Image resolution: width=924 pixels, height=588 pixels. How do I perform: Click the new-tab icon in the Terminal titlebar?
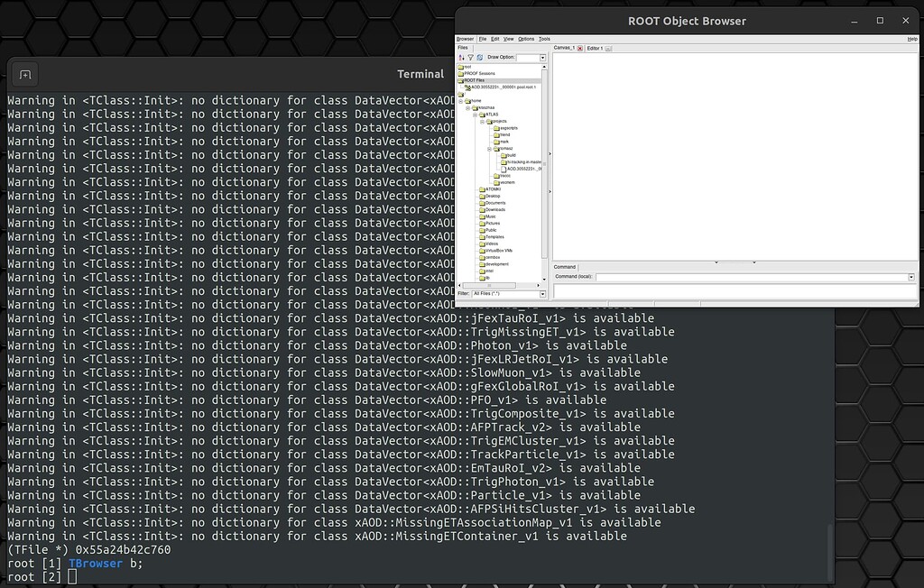24,74
